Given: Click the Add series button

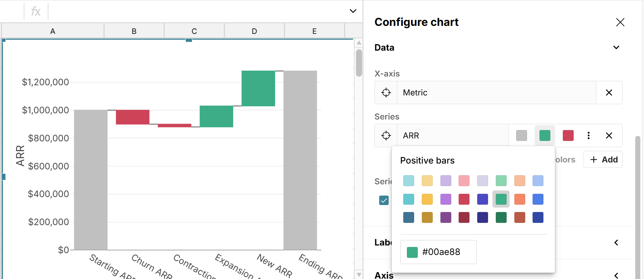Looking at the screenshot, I should (x=603, y=160).
